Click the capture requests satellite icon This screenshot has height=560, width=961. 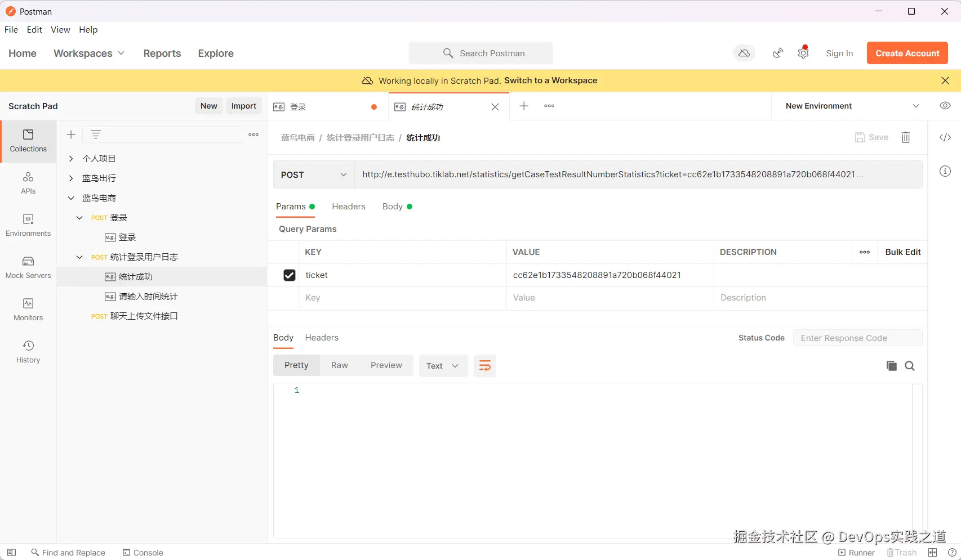pyautogui.click(x=778, y=53)
